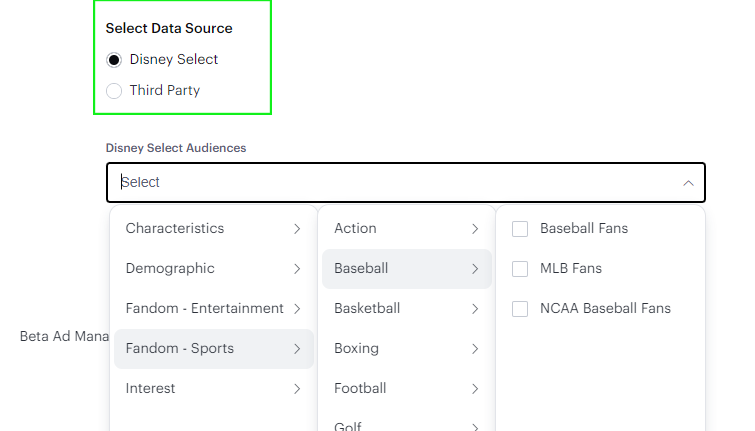Screen dimensions: 755x431
Task: Click the chevron next to Boxing
Action: click(475, 349)
